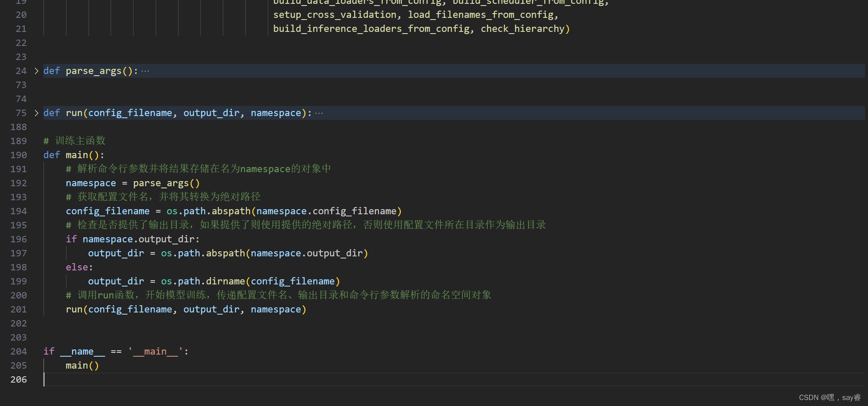Click 'load_filenames_from_config' import name
This screenshot has width=868, height=406.
coord(481,15)
